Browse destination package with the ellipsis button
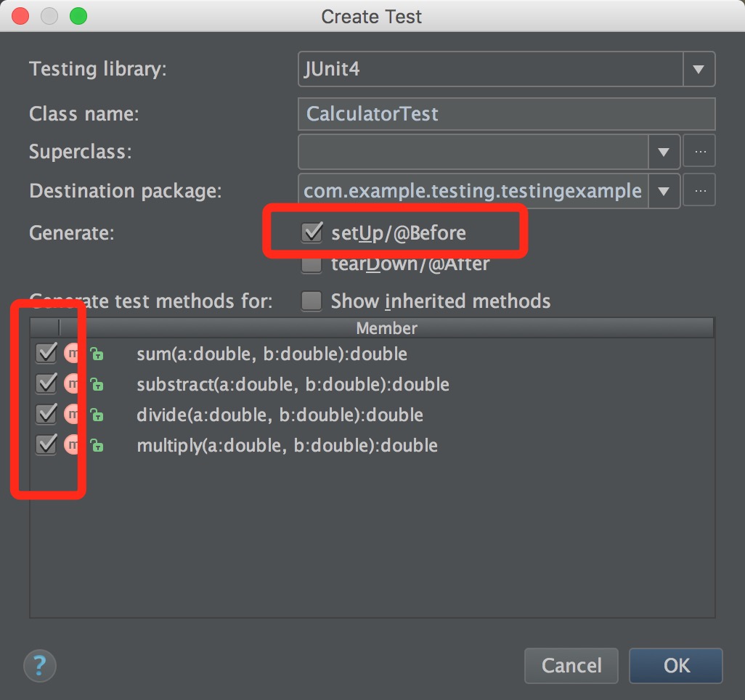745x700 pixels. coord(700,191)
